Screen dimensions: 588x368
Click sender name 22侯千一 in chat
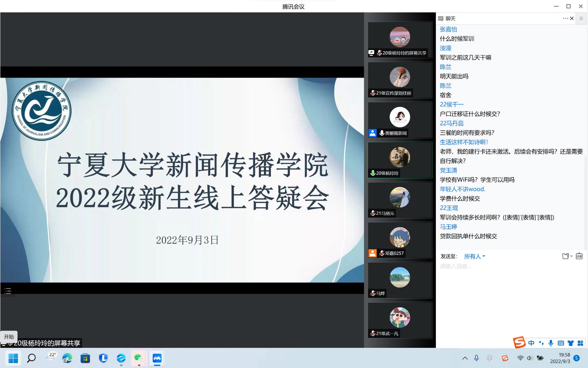[x=452, y=104]
